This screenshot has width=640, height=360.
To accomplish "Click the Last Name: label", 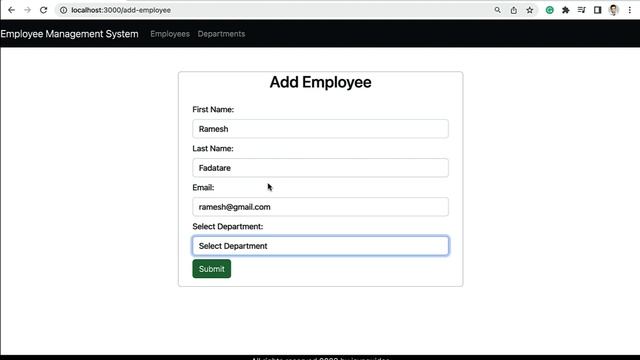I will 213,149.
